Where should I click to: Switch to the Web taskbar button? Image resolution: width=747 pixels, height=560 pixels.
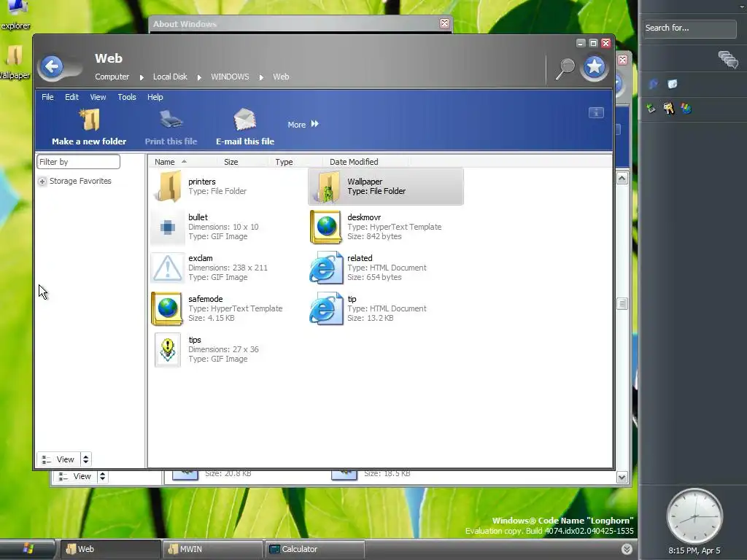click(x=109, y=549)
